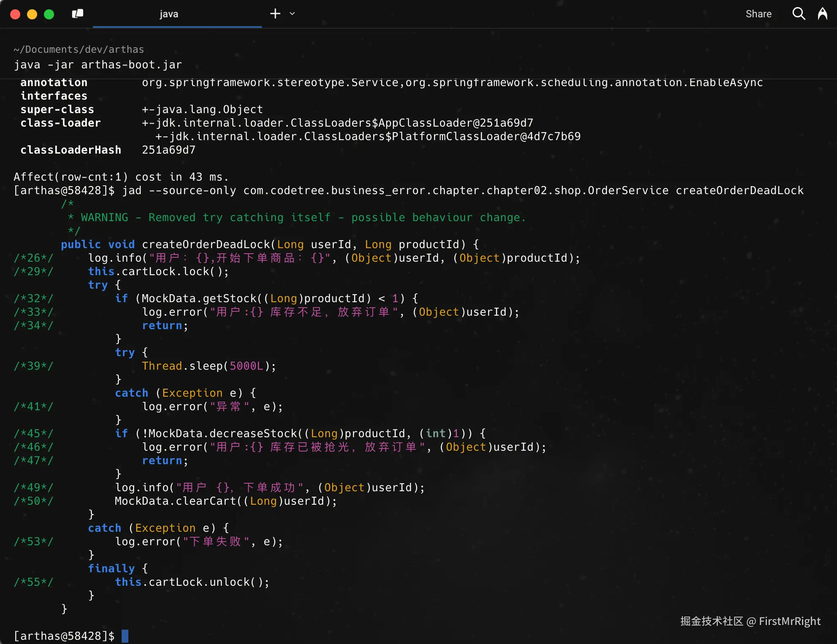Viewport: 837px width, 644px height.
Task: Click the Affect(row-cnt:1) cost output line
Action: click(x=121, y=177)
